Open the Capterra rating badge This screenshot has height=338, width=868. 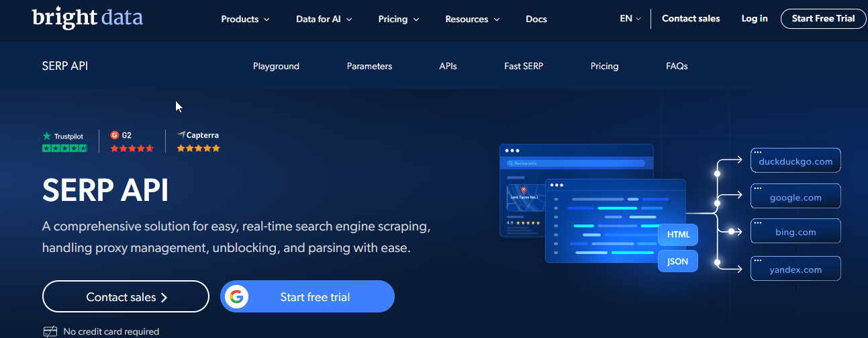pyautogui.click(x=198, y=142)
